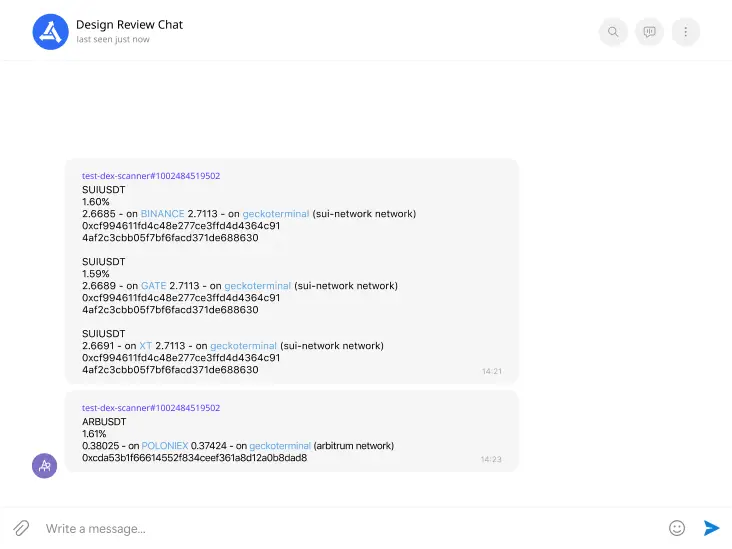The width and height of the screenshot is (732, 549).
Task: Follow the XT exchange link
Action: click(146, 346)
